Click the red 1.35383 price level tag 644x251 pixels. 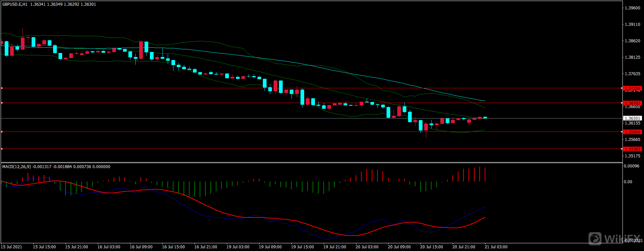coord(632,149)
